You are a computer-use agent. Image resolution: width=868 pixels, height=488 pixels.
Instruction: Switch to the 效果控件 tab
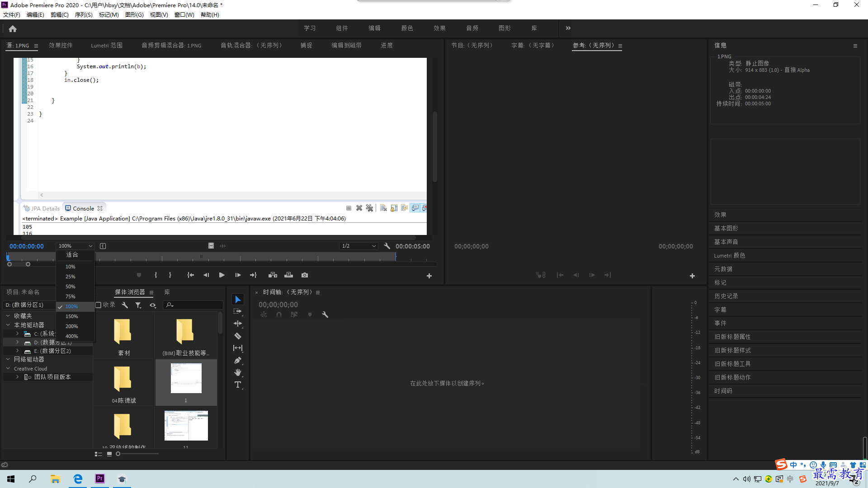(x=61, y=46)
